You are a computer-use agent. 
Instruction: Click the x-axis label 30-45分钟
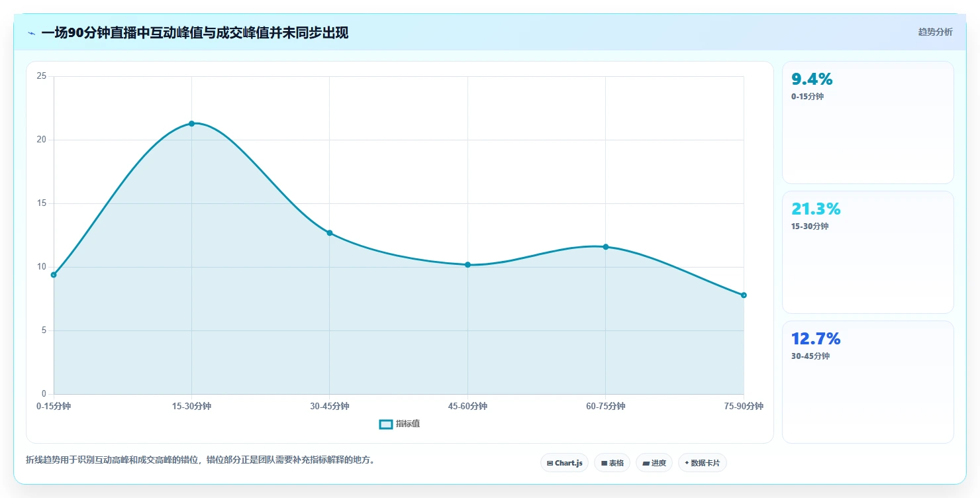pyautogui.click(x=329, y=407)
